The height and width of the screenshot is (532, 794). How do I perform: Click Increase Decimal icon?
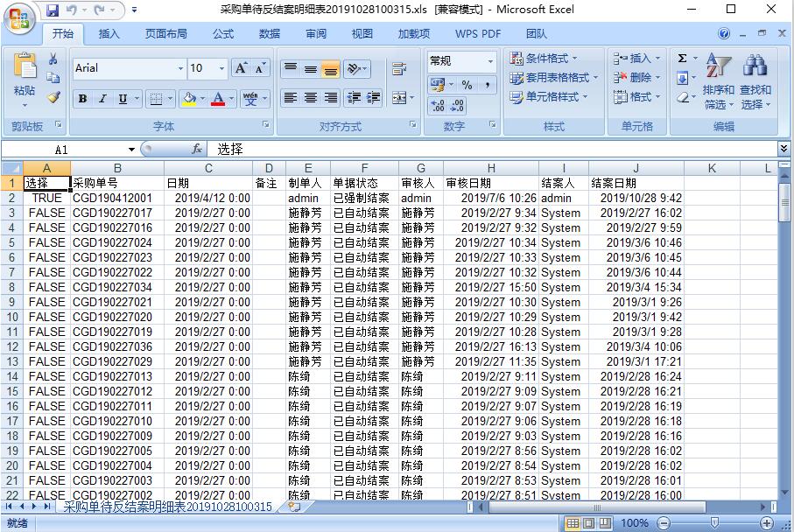coord(437,106)
